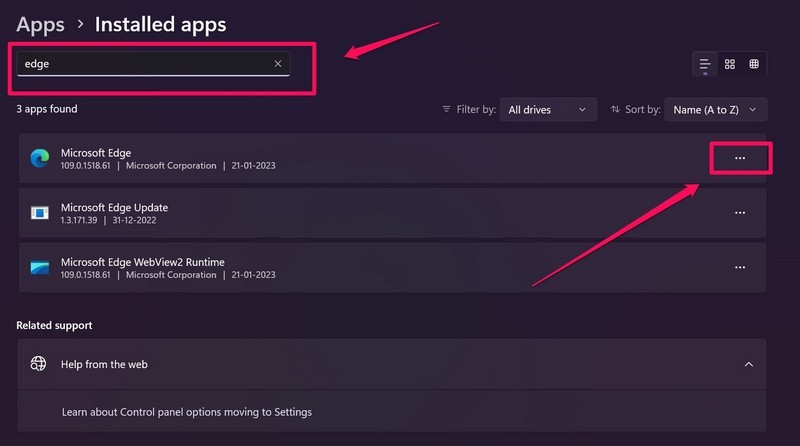Switch to table view layout

click(754, 64)
